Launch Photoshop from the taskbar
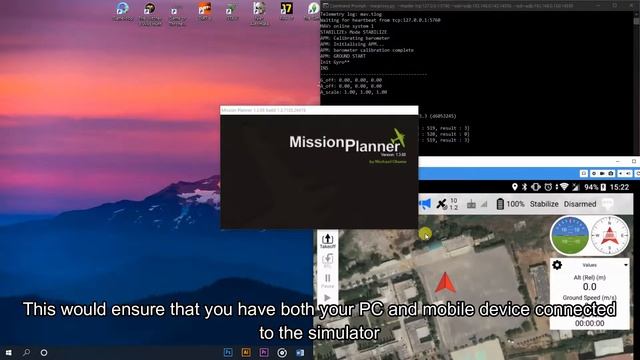The image size is (640, 360). [228, 352]
